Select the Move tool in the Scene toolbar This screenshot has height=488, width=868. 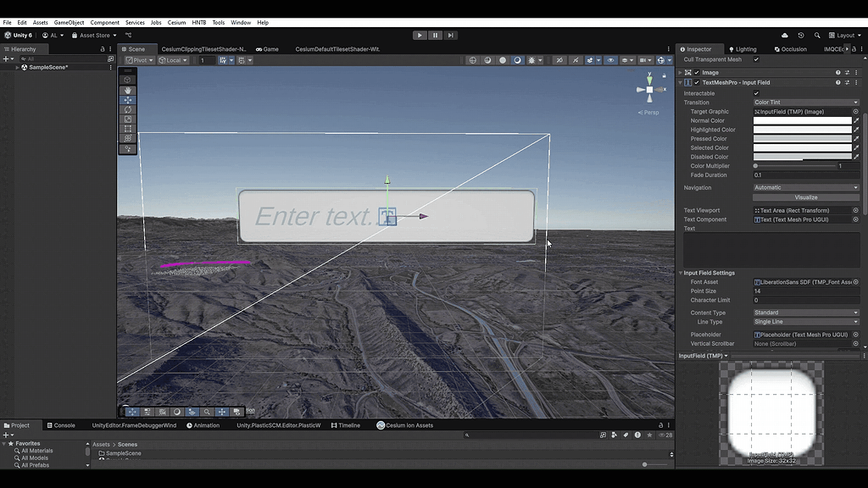128,100
